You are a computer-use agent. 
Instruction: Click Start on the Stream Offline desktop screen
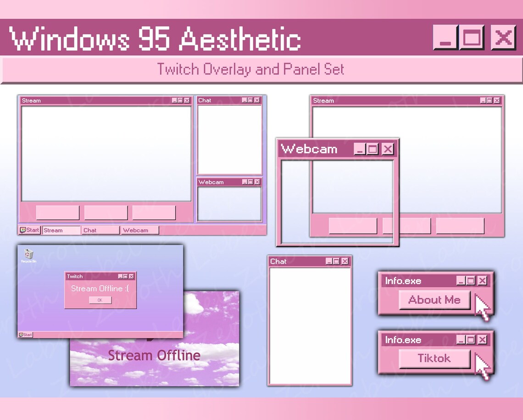tap(25, 335)
